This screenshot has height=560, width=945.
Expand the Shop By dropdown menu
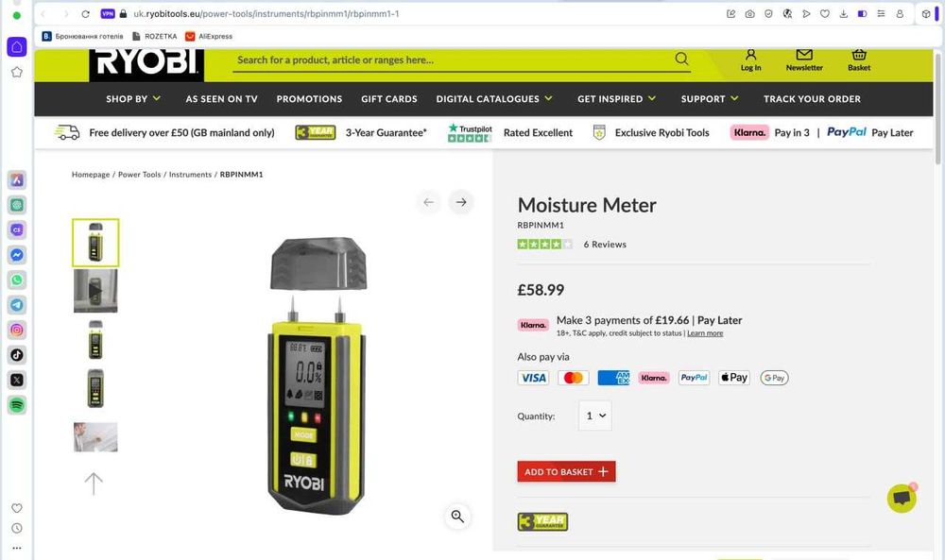pyautogui.click(x=133, y=99)
